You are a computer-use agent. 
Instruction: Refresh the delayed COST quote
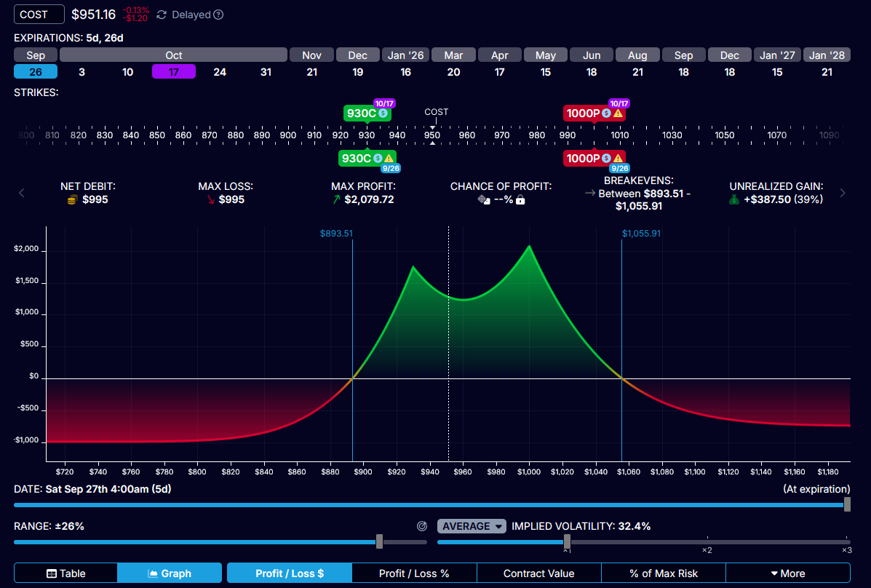pyautogui.click(x=162, y=14)
